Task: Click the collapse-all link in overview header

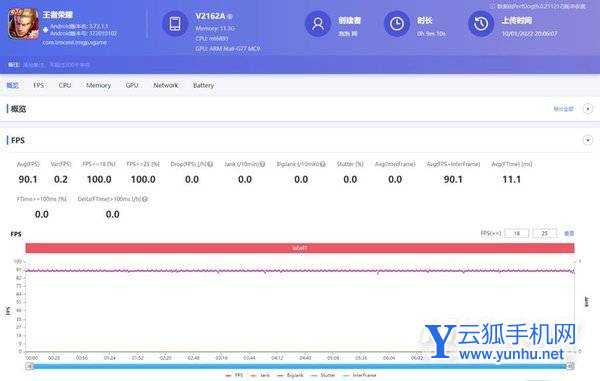Action: 563,109
